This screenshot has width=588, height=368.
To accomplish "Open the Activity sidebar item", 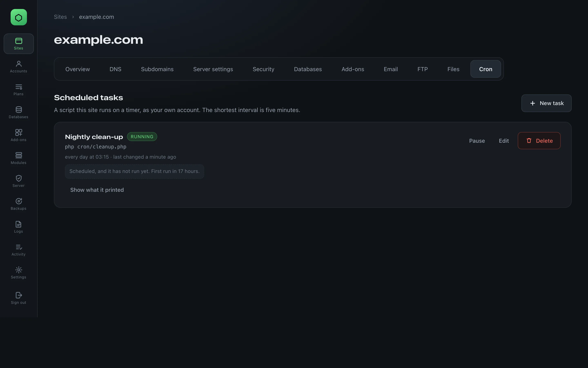I will click(x=19, y=250).
